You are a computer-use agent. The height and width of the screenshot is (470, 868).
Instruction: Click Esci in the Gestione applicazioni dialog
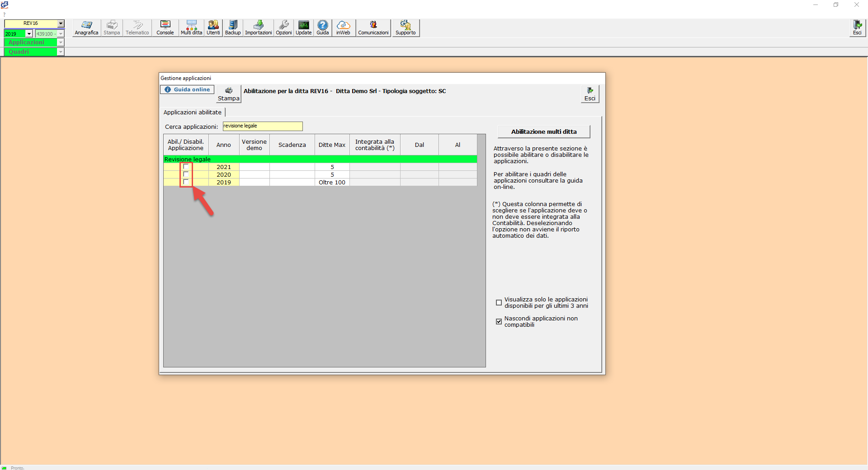click(590, 94)
